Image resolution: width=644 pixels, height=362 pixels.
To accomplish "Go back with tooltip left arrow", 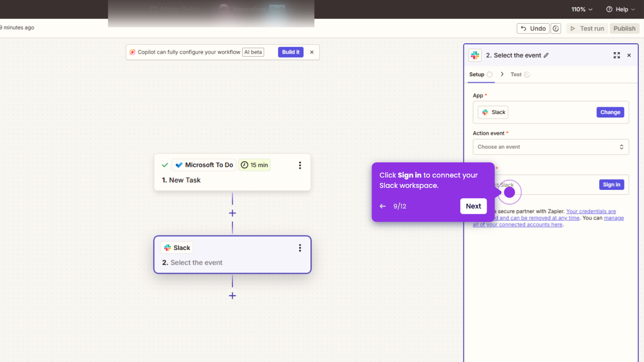I will [383, 206].
